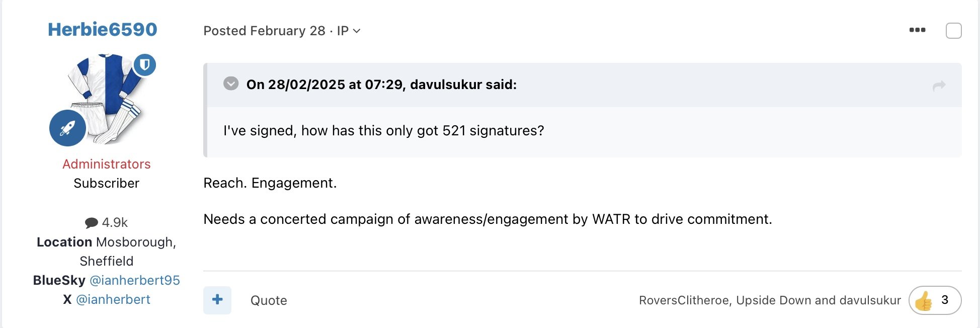This screenshot has height=328, width=980.
Task: Collapse the quoted davulsukur post
Action: point(231,84)
